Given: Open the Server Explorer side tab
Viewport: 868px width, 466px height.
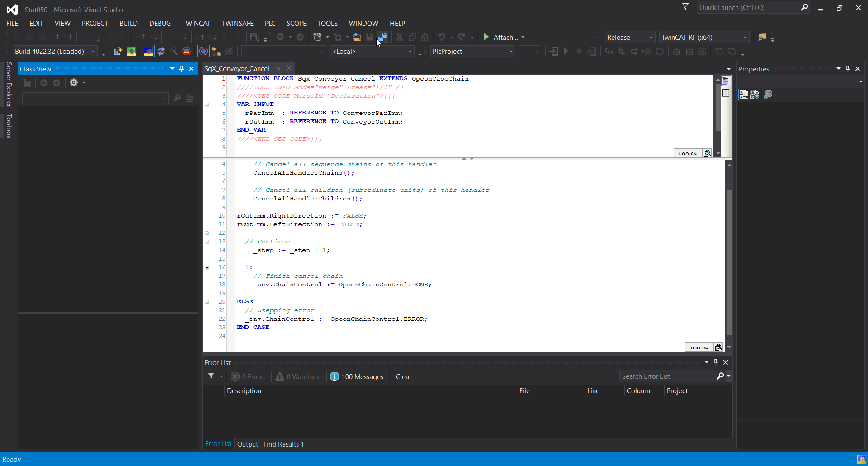Looking at the screenshot, I should tap(9, 85).
